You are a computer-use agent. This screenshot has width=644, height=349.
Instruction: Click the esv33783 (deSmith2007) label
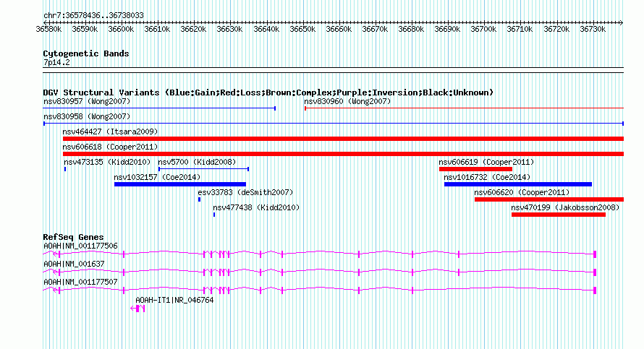(245, 192)
